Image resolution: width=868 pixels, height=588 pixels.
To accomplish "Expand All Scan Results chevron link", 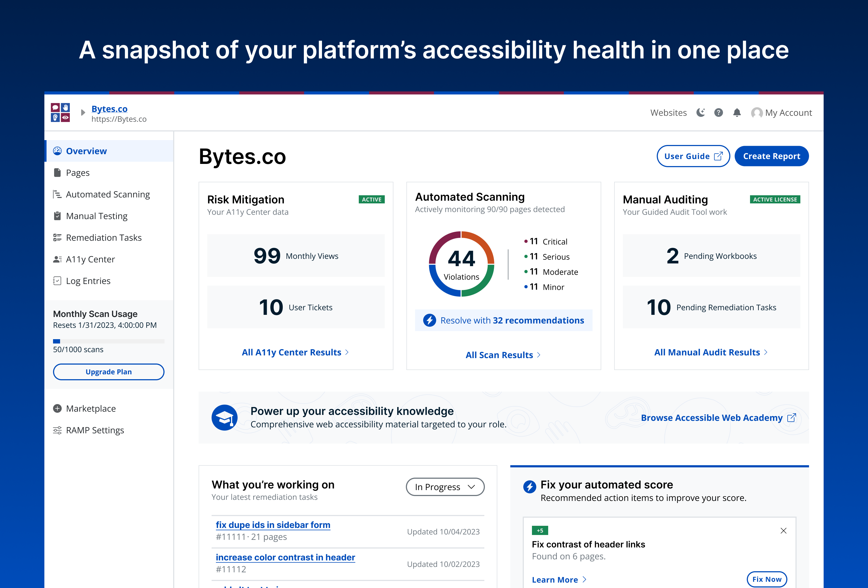I will pyautogui.click(x=539, y=355).
